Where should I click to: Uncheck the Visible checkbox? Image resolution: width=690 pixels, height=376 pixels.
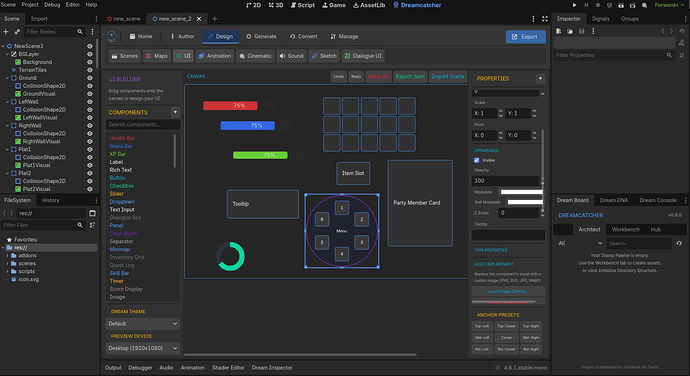(477, 160)
